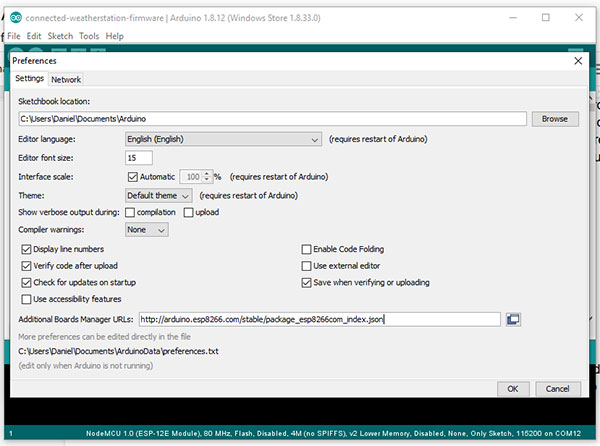Enable Code Folding checkbox
The width and height of the screenshot is (600, 446).
(307, 249)
